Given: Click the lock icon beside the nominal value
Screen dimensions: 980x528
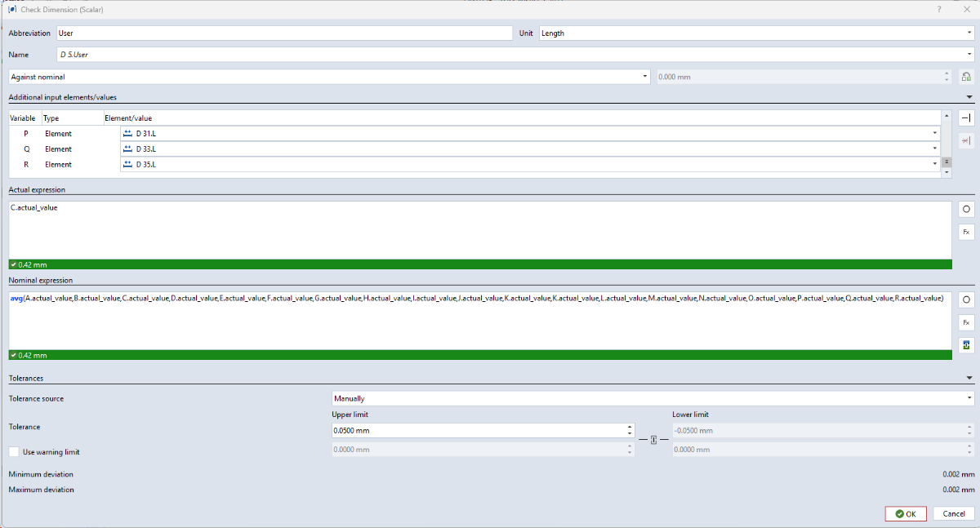Looking at the screenshot, I should tap(966, 77).
